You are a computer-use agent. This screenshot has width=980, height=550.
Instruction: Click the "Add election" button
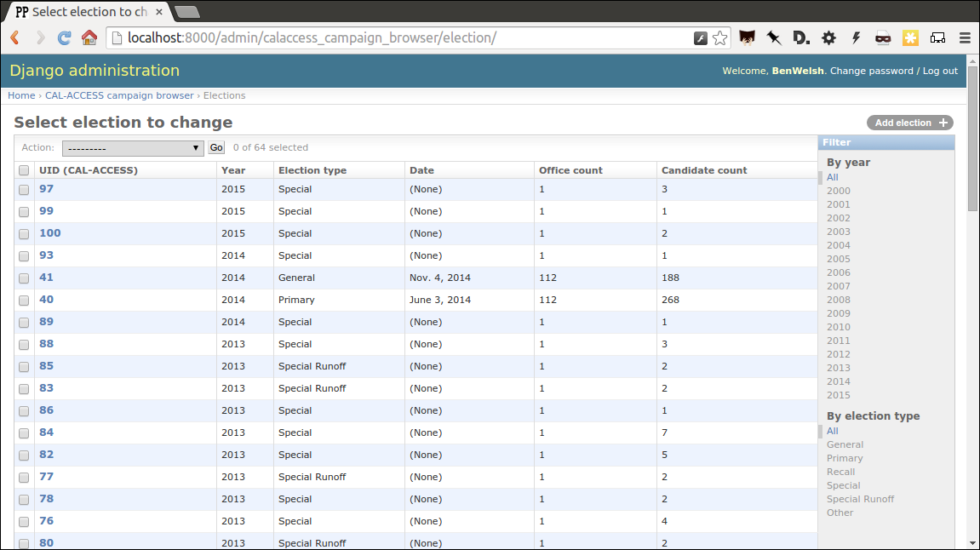coord(909,122)
